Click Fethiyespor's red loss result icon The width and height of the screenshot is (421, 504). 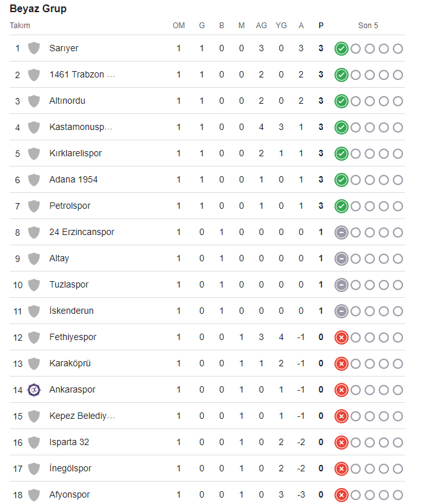[342, 337]
